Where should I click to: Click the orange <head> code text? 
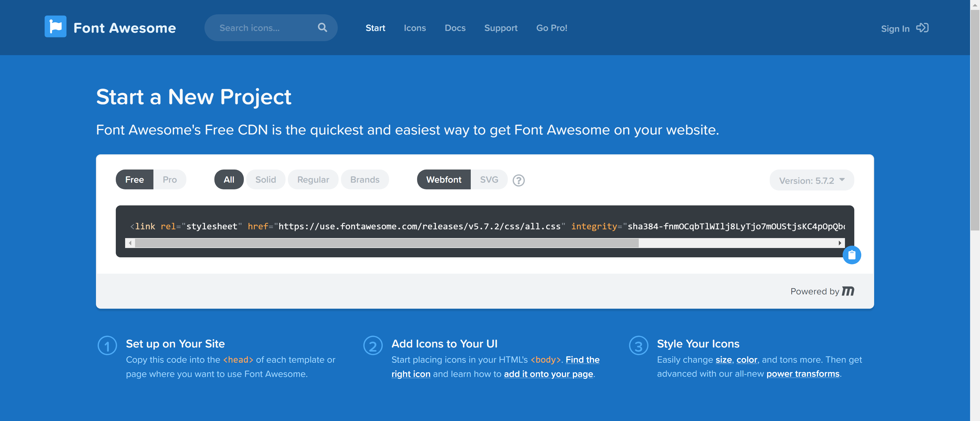pos(238,360)
